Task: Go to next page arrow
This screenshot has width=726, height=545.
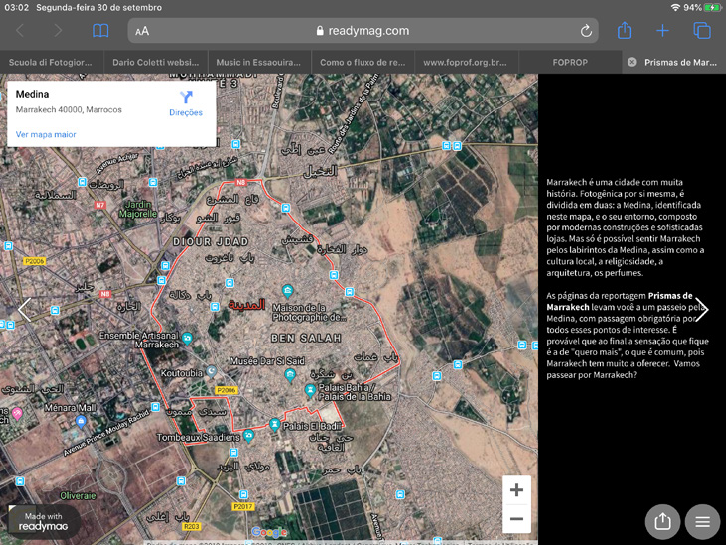Action: [702, 310]
